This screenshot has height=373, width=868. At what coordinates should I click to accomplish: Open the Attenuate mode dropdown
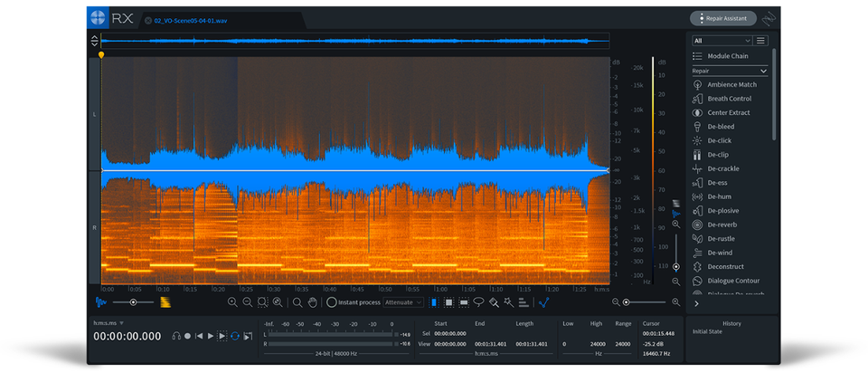(x=403, y=302)
